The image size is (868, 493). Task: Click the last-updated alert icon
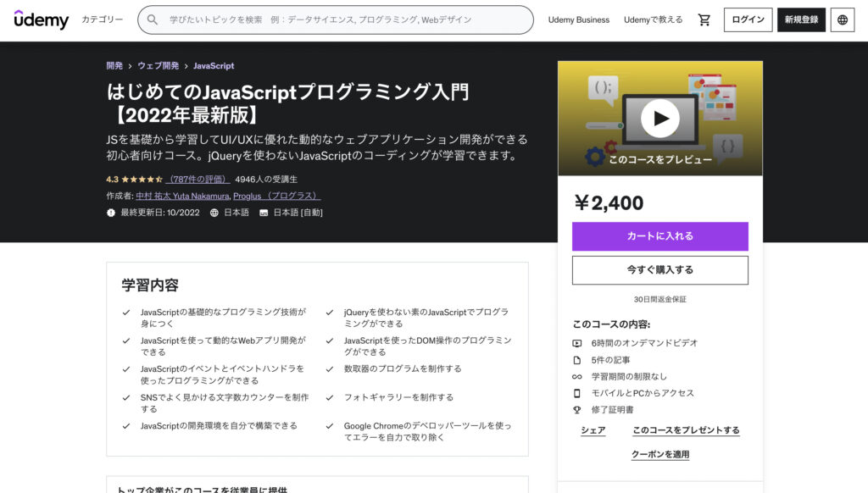point(111,213)
